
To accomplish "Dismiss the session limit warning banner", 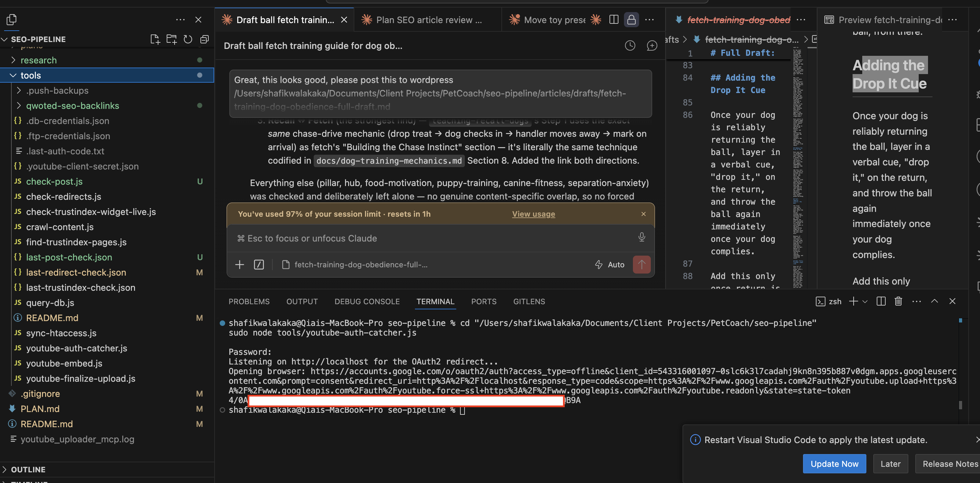I will pos(643,214).
